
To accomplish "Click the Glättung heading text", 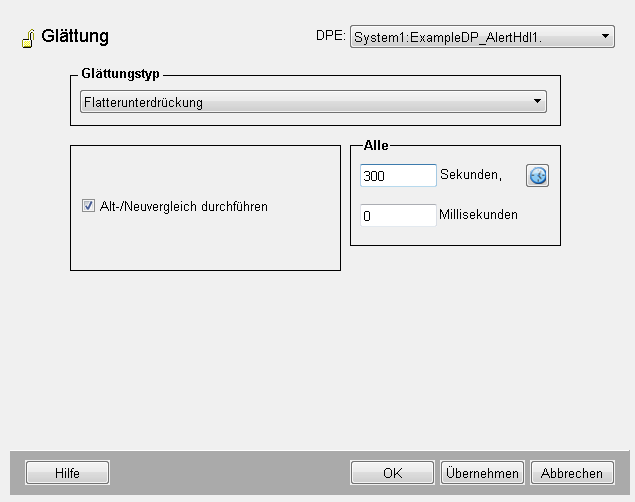I will click(x=75, y=36).
